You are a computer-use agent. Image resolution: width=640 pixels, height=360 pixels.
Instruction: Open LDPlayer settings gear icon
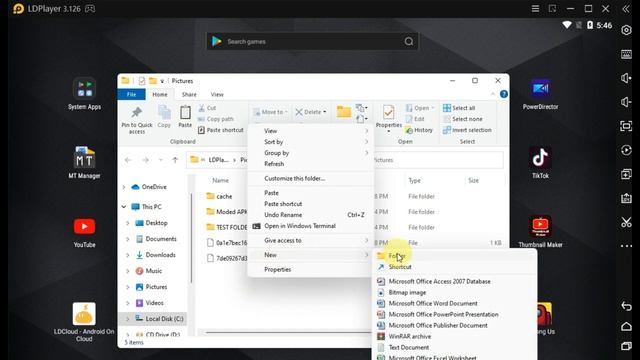click(x=626, y=30)
